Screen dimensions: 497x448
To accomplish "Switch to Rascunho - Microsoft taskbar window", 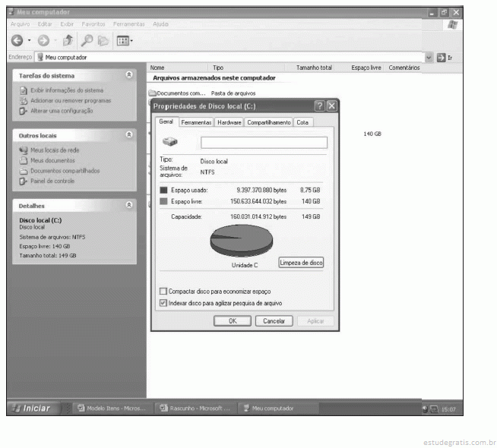I will coord(196,408).
